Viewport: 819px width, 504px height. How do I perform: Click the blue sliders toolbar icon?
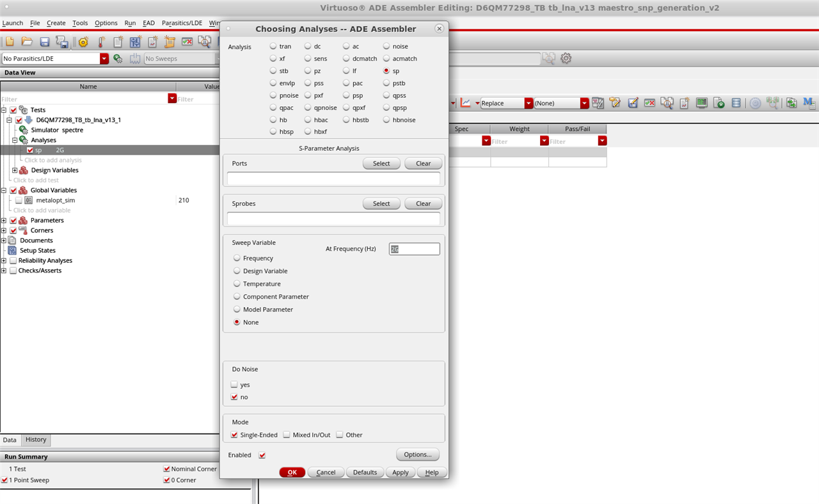pos(135,42)
